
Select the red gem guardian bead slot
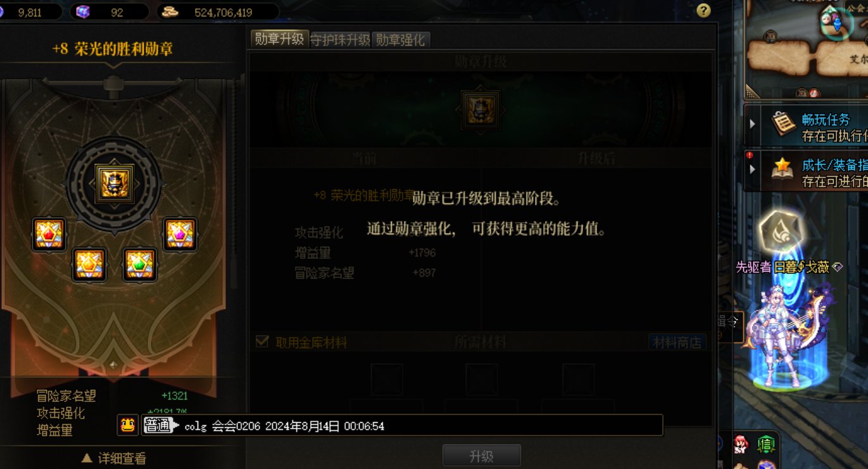(x=49, y=234)
